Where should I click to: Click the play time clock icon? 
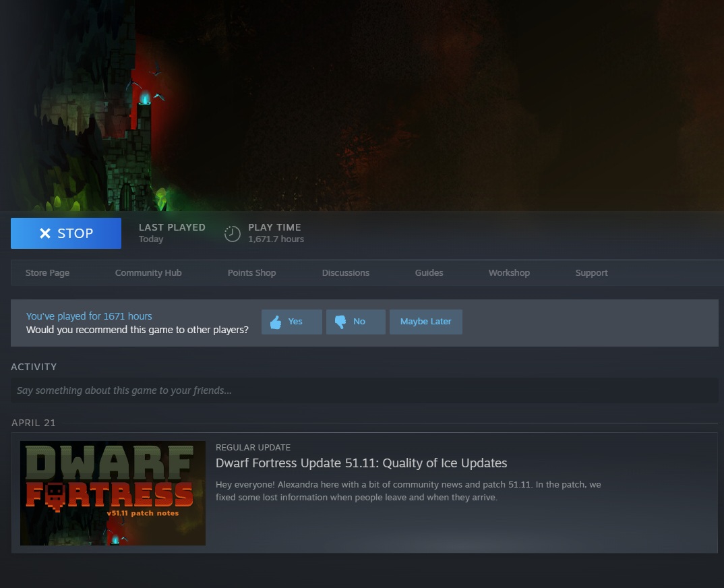[233, 234]
